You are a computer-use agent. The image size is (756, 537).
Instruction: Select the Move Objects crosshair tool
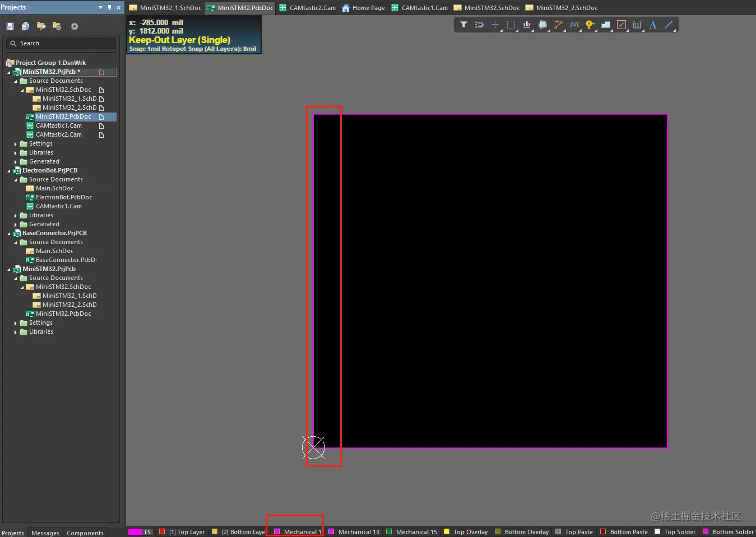click(495, 25)
